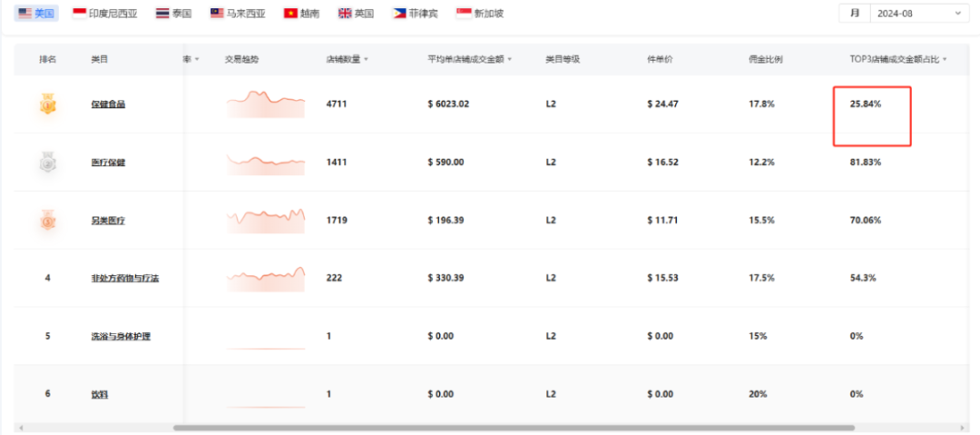Click the horizontal scrollbar thumb

coord(513,428)
